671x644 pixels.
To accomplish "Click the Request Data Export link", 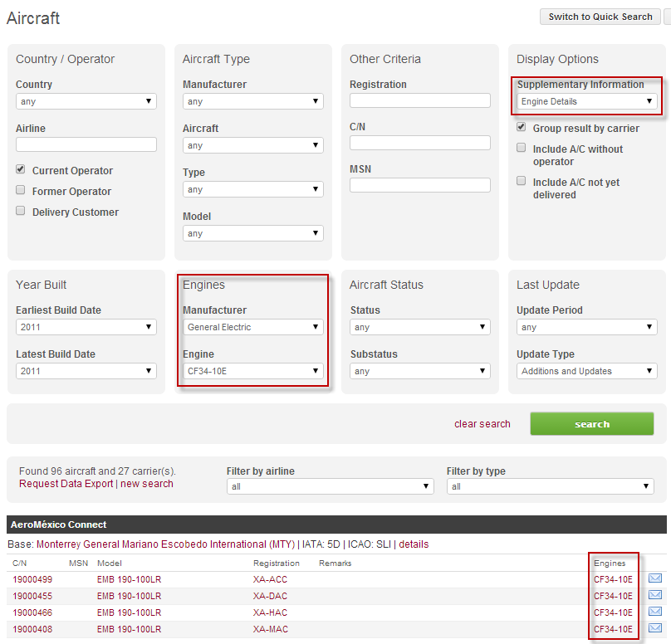I will 66,484.
